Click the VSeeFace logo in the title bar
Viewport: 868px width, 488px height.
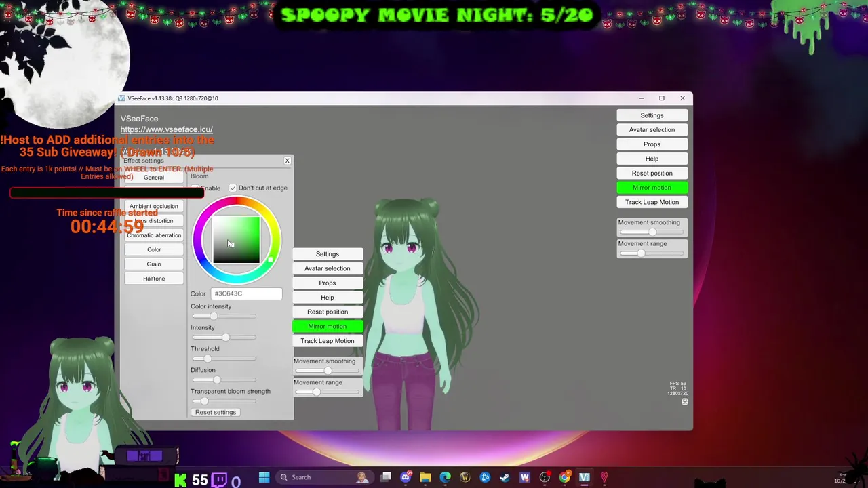pos(122,98)
